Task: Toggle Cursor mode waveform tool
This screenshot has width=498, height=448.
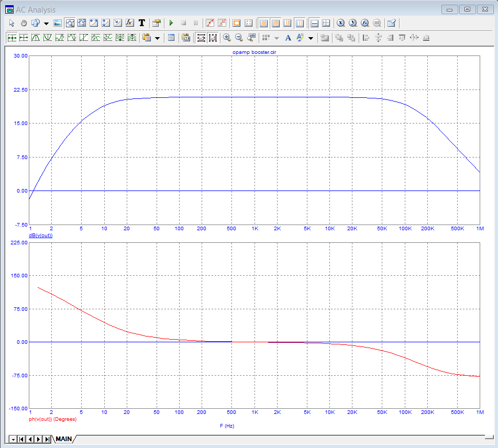Action: [82, 23]
